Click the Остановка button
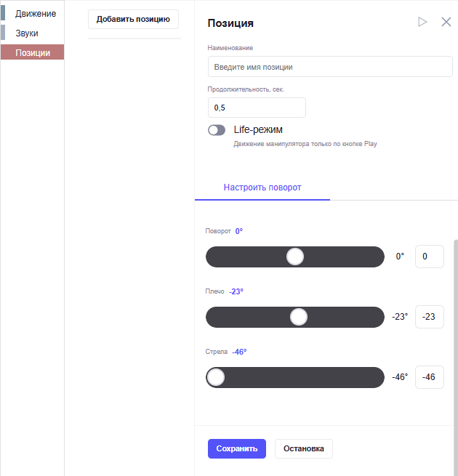 point(304,448)
